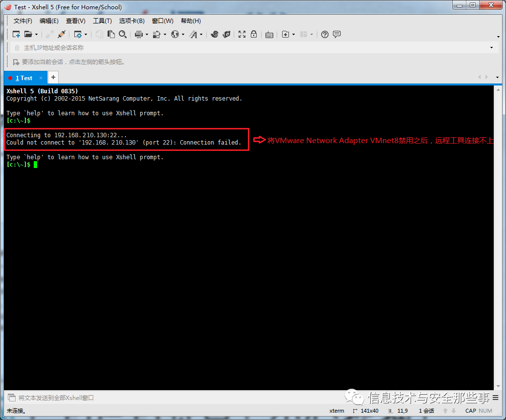506x420 pixels.
Task: Click tab scroll right arrow
Action: pyautogui.click(x=486, y=77)
